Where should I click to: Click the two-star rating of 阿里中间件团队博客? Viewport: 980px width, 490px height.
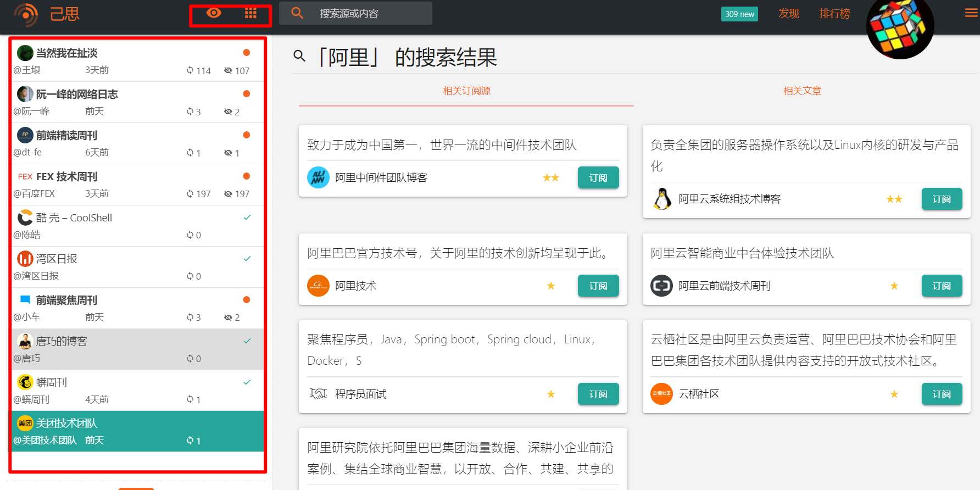point(550,177)
